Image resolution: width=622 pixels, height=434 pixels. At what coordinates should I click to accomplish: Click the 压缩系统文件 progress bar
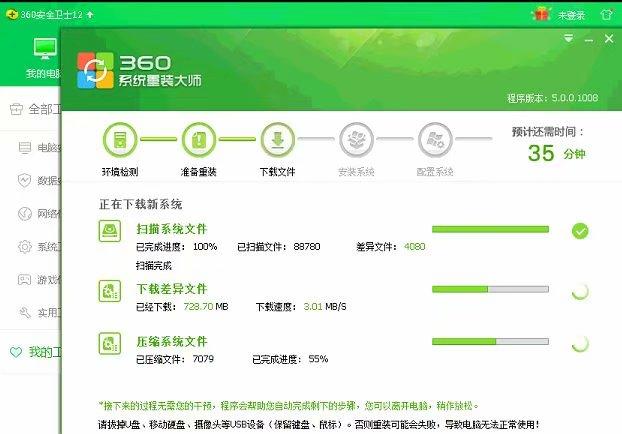click(490, 341)
